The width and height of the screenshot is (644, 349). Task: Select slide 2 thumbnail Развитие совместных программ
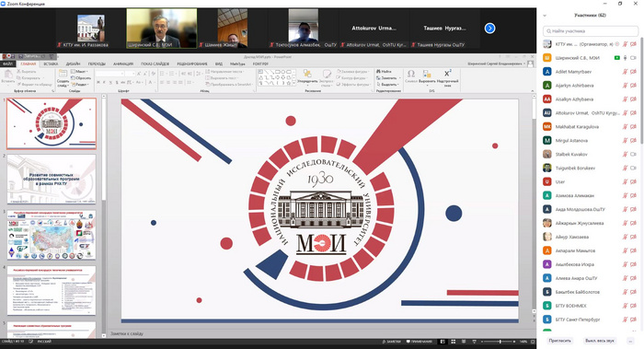[52, 180]
